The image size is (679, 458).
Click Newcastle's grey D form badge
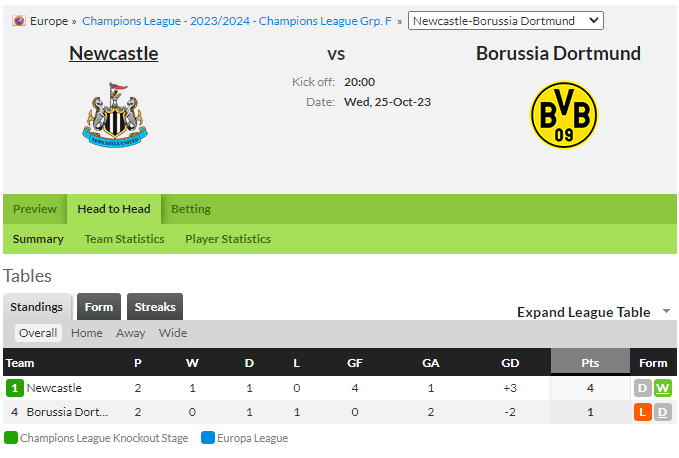[x=643, y=388]
